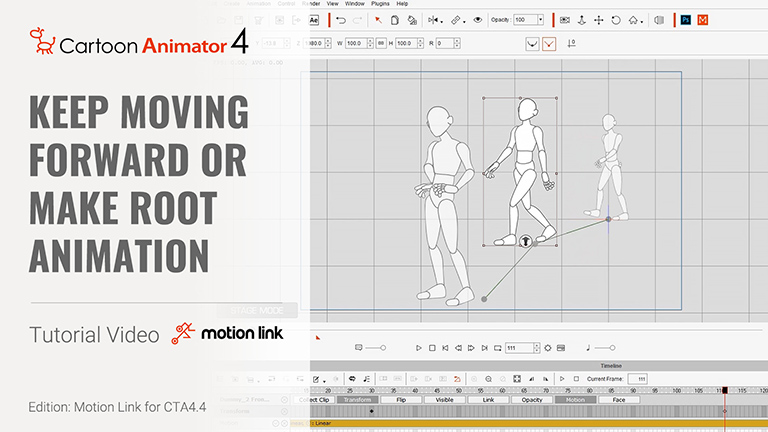The width and height of the screenshot is (768, 432).
Task: Expand the Link tool dropdown arrow
Action: [464, 22]
